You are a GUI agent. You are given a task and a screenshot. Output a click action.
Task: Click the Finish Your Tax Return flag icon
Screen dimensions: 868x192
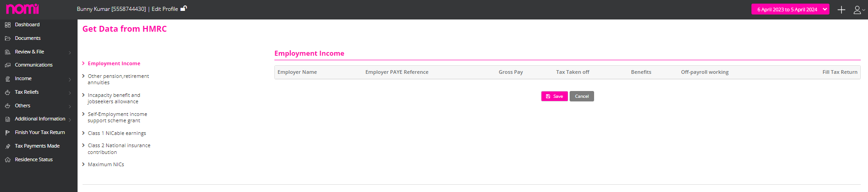coord(8,133)
